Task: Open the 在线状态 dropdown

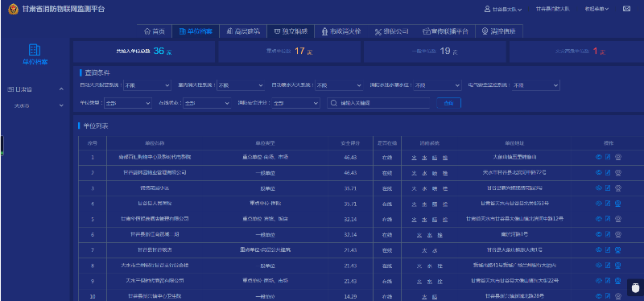Action: click(x=207, y=103)
